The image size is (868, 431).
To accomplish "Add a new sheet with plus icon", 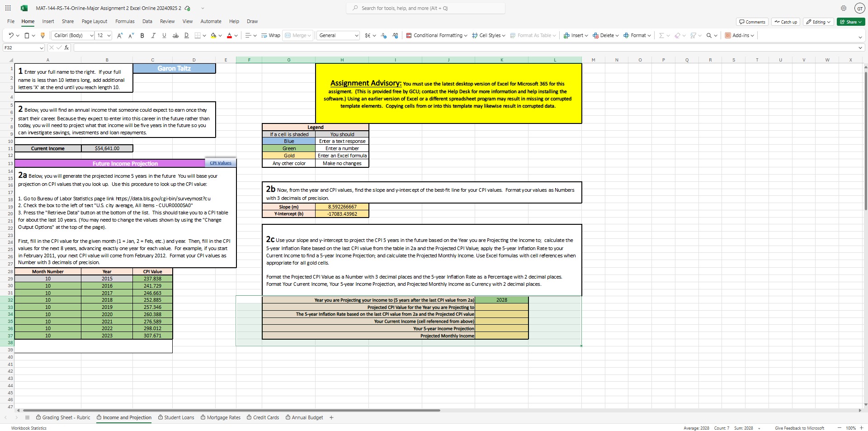I will coord(331,417).
